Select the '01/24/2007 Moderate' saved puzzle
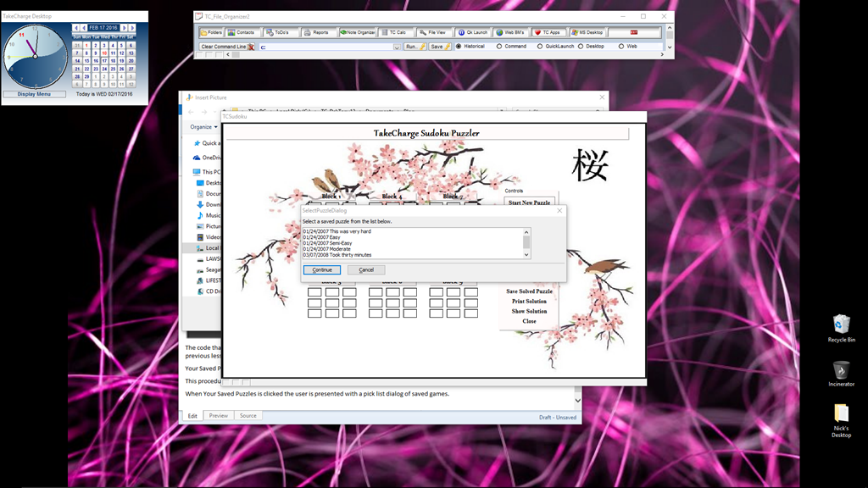 point(328,249)
